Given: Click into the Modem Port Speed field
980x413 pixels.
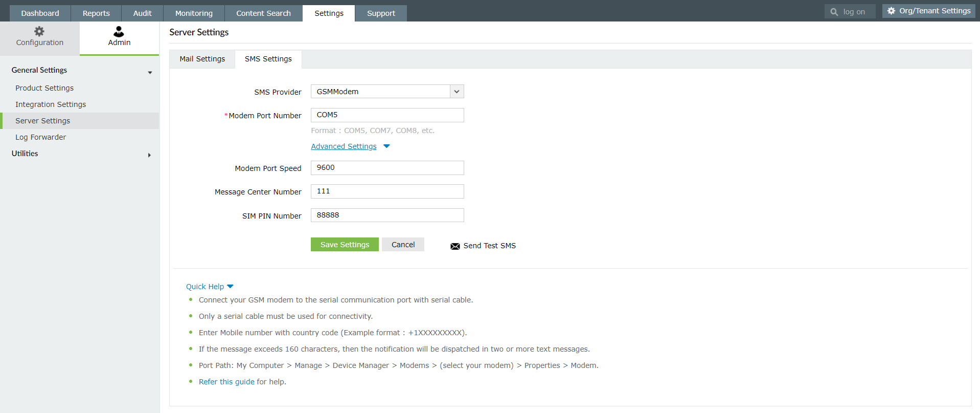Looking at the screenshot, I should [387, 168].
